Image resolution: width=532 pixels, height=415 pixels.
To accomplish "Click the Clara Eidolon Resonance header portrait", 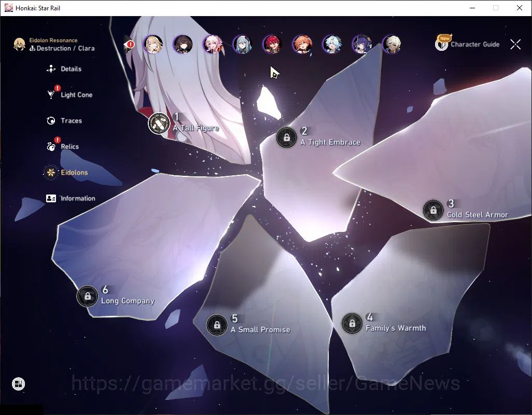I will pyautogui.click(x=19, y=45).
